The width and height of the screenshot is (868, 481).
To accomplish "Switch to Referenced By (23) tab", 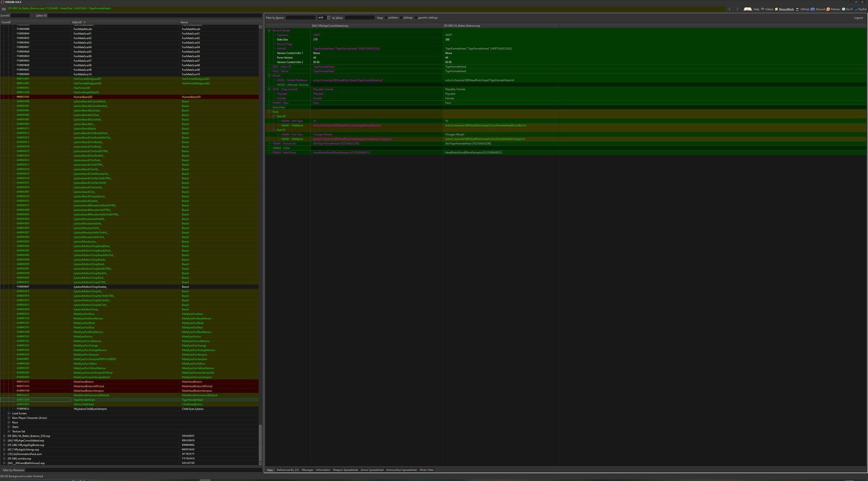I will (x=288, y=470).
